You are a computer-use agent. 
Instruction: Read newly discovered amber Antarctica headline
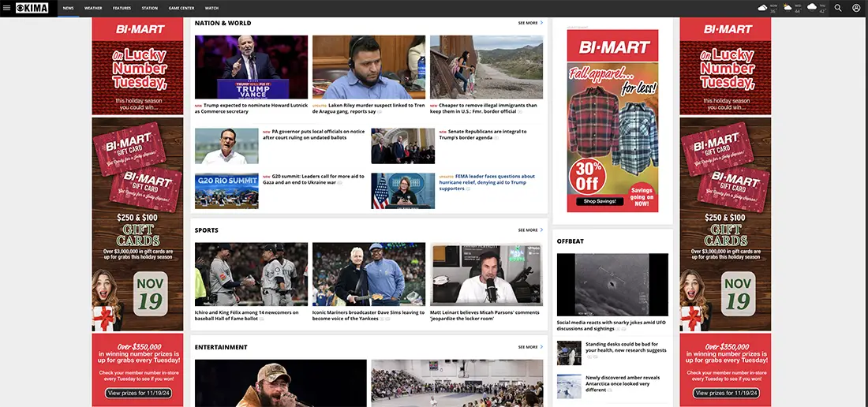(623, 383)
